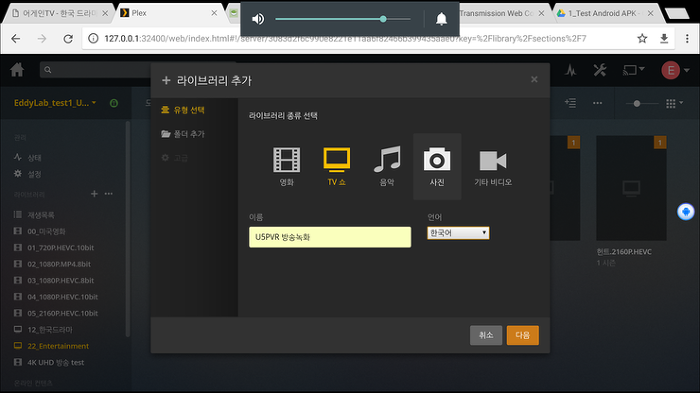Click the green secure server badge
Image resolution: width=700 pixels, height=393 pixels.
pos(114,103)
